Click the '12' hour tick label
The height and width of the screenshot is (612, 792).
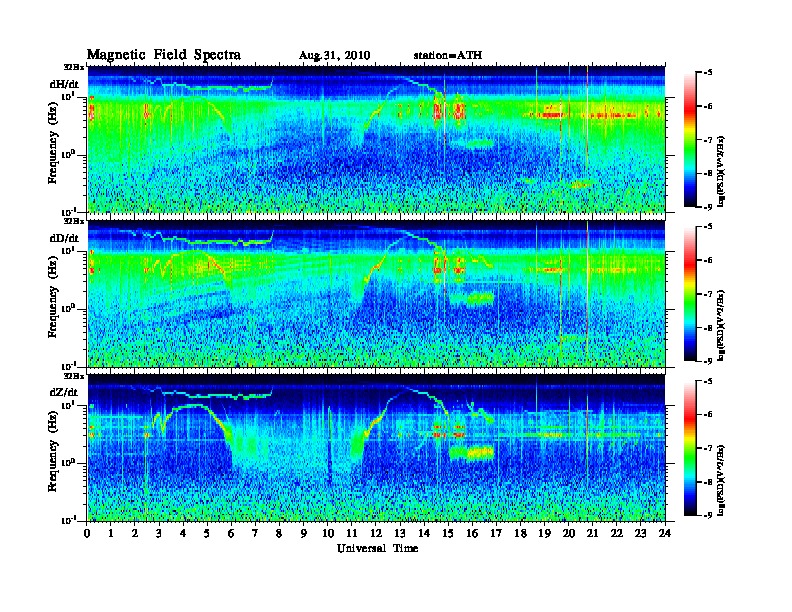tap(375, 533)
